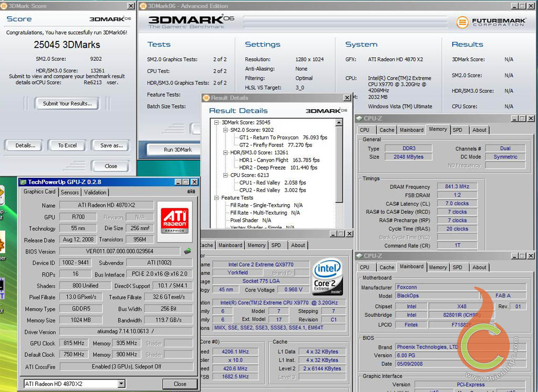Click the BIOS Version field in GPU-Z

tap(119, 251)
